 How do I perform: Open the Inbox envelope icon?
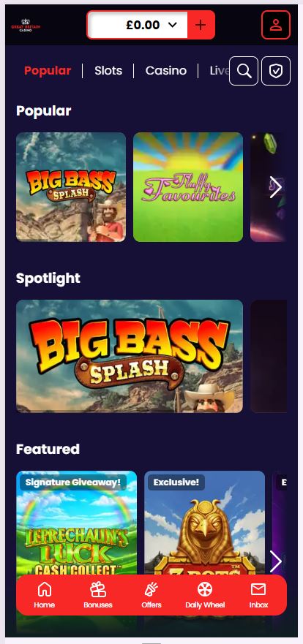258,595
